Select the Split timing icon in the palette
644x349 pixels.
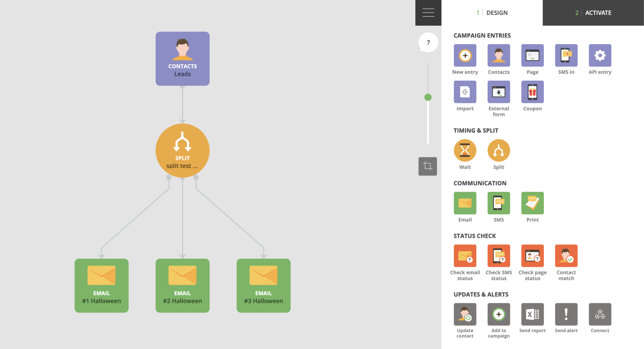pos(499,150)
